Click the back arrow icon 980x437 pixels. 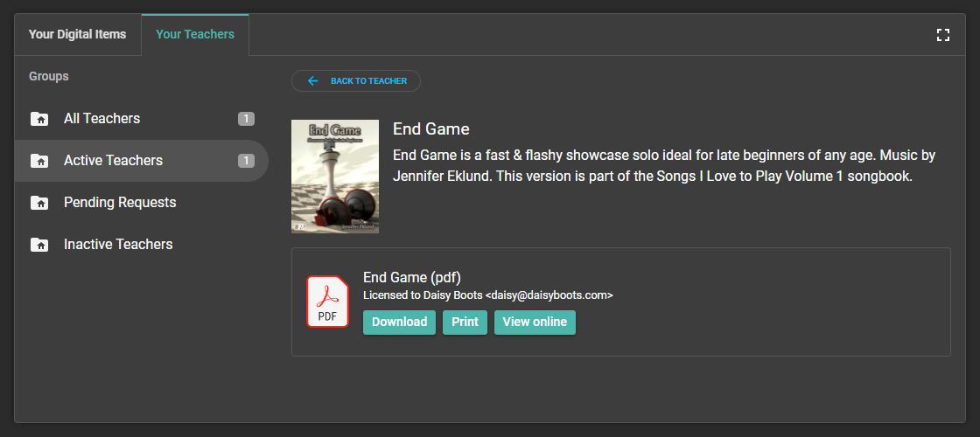point(313,81)
